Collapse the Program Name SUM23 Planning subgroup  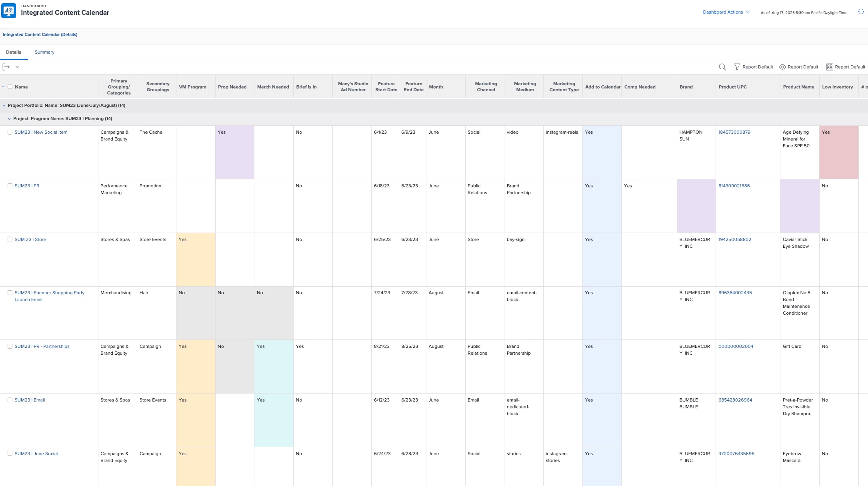tap(9, 119)
